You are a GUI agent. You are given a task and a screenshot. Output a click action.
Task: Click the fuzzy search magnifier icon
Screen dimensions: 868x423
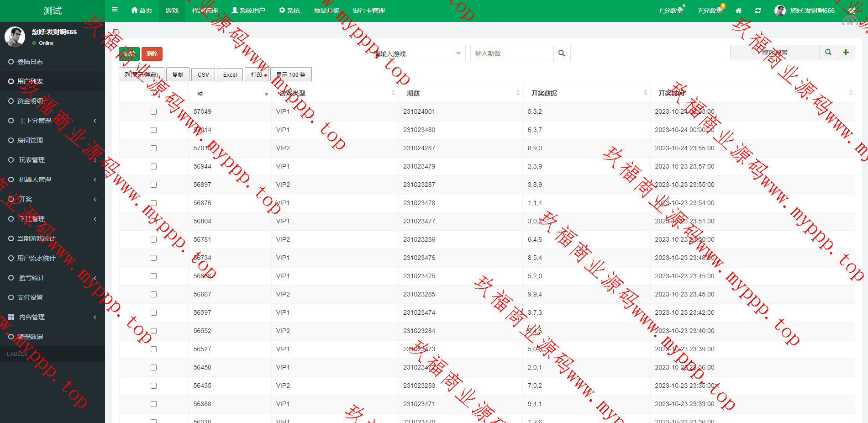pos(828,53)
